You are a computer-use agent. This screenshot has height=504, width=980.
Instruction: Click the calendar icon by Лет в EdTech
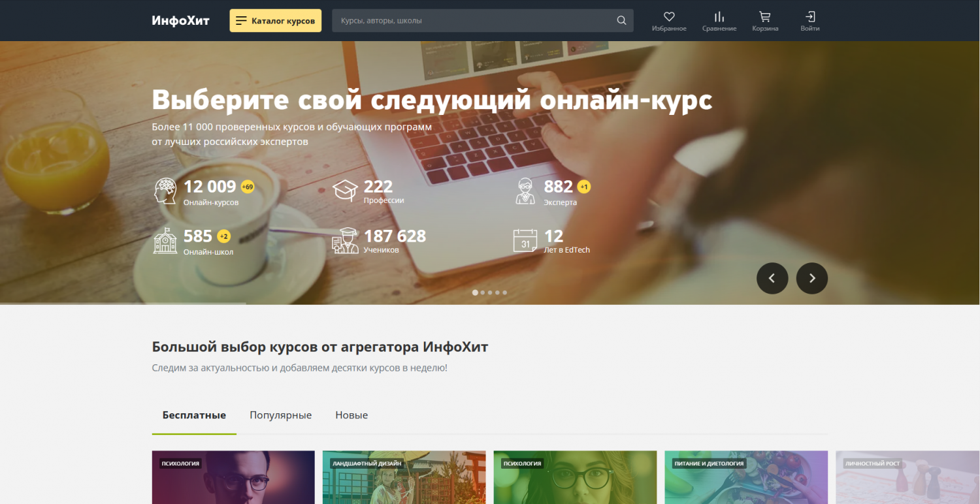tap(525, 240)
